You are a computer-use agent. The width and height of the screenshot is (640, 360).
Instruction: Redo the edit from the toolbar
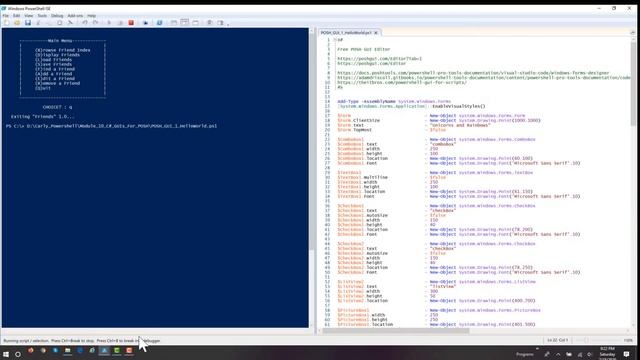pyautogui.click(x=96, y=22)
